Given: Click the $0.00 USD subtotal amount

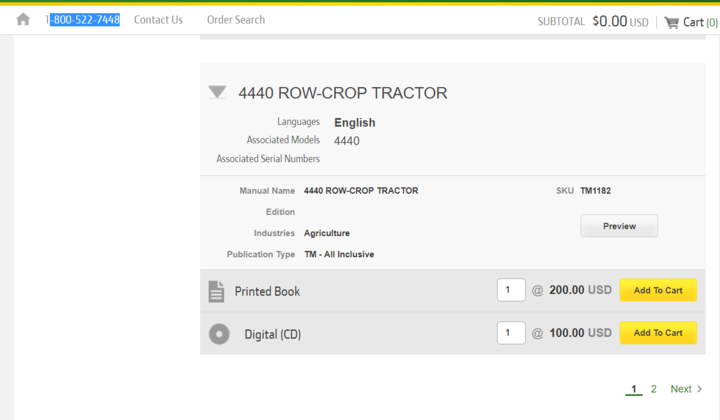Looking at the screenshot, I should click(620, 22).
